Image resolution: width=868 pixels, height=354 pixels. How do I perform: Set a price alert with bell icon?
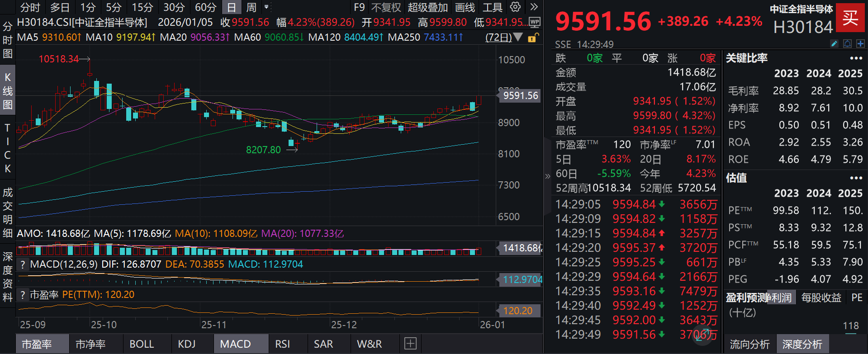[847, 44]
